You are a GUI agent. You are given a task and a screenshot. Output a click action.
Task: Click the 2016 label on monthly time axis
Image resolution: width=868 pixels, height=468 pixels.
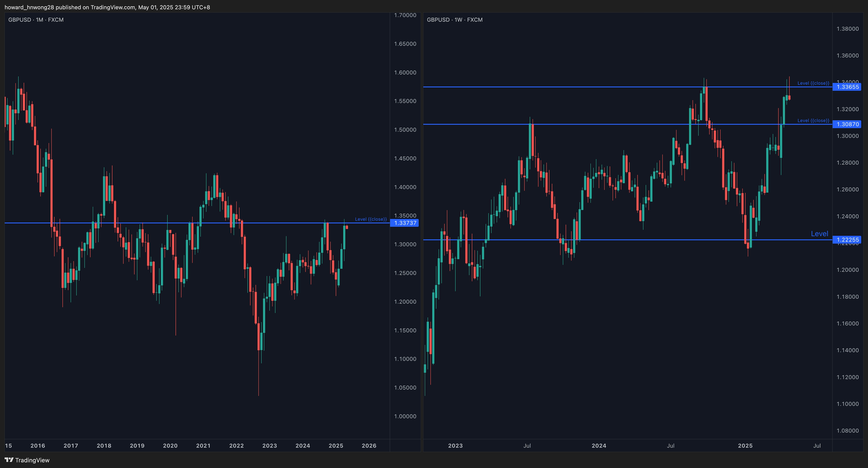click(38, 445)
